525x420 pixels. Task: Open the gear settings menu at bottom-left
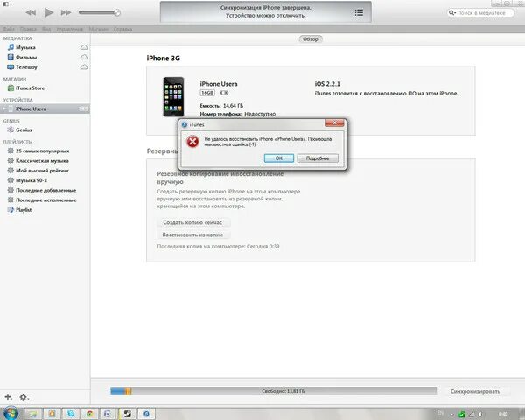24,397
